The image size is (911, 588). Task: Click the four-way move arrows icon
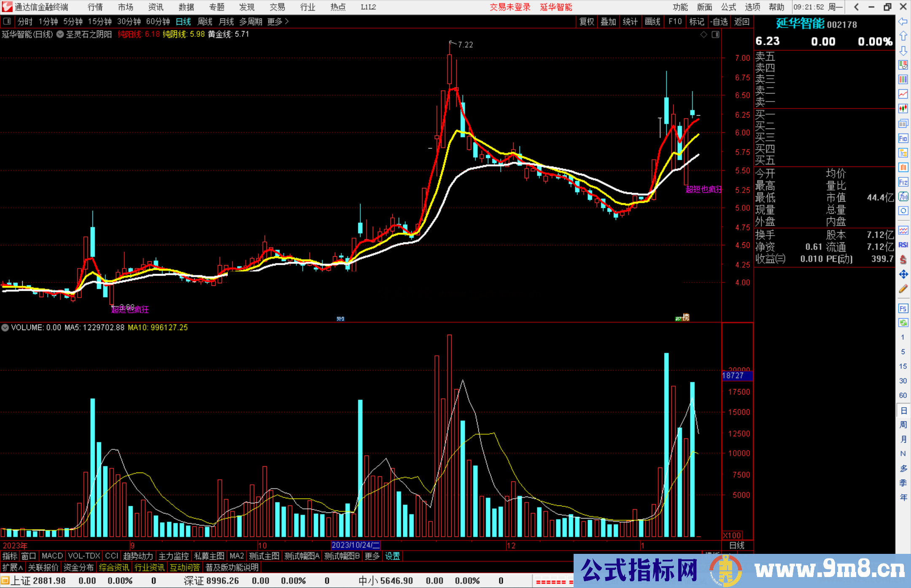[x=903, y=274]
